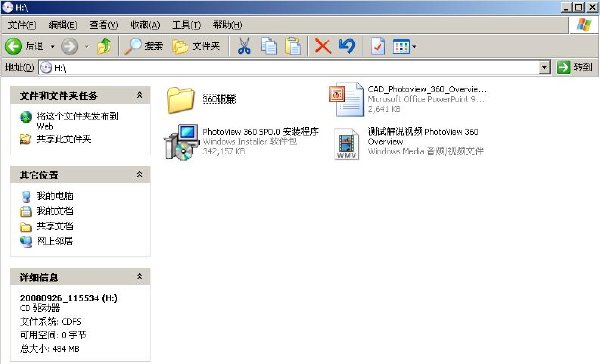Open 共享文档 from other places
This screenshot has width=600, height=364.
tap(55, 226)
